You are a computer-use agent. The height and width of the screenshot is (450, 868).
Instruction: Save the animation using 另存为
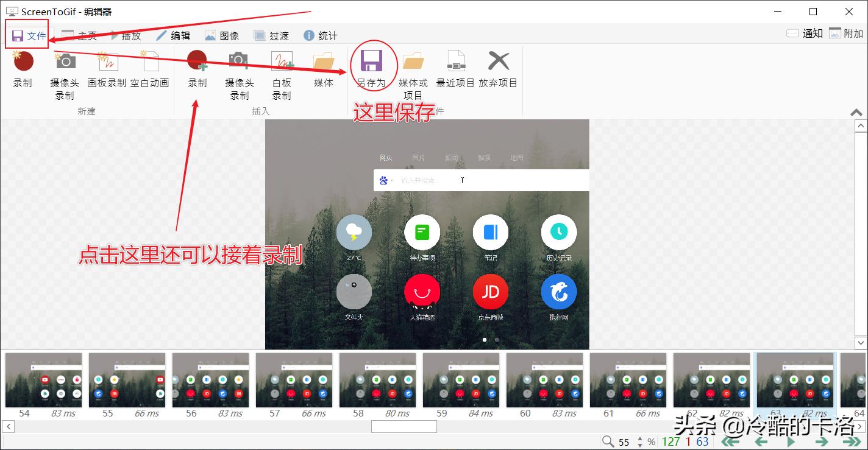tap(372, 70)
